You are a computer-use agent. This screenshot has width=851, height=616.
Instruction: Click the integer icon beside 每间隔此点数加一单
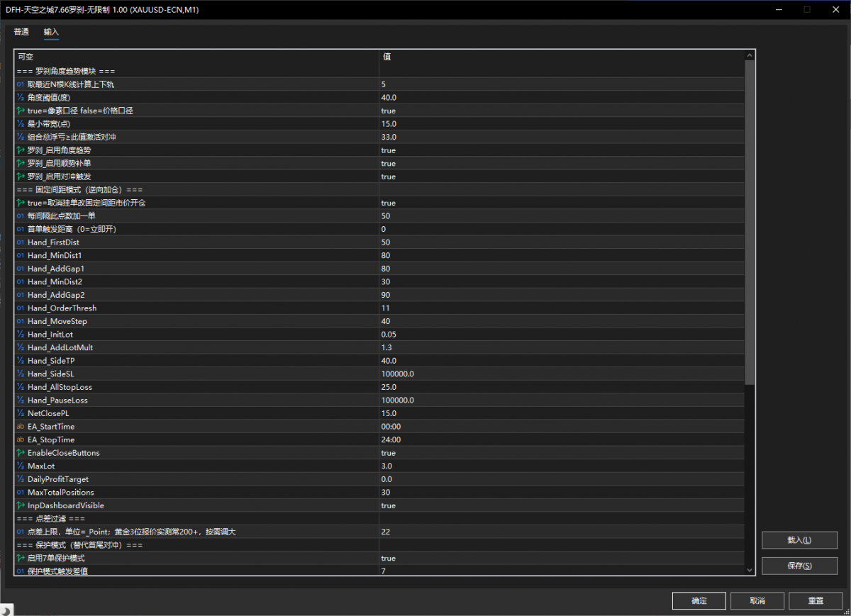pos(21,215)
